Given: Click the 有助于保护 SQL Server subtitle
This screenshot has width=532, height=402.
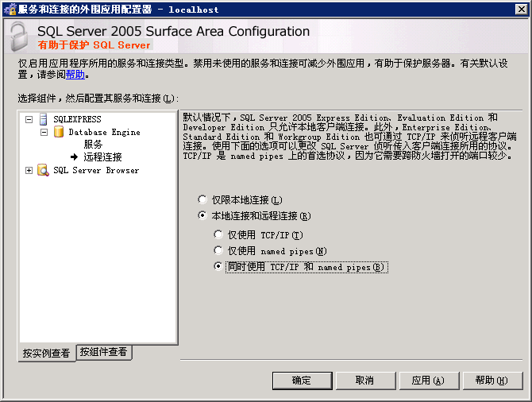Looking at the screenshot, I should (94, 45).
